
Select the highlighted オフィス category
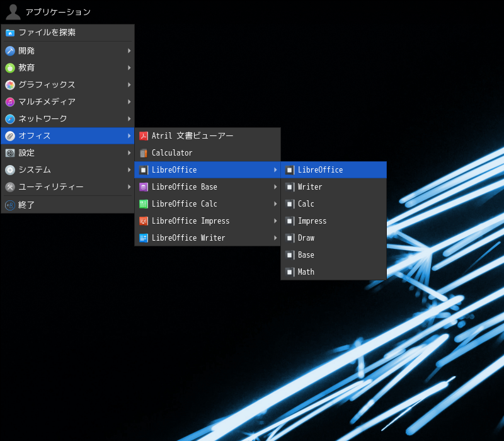(x=67, y=136)
